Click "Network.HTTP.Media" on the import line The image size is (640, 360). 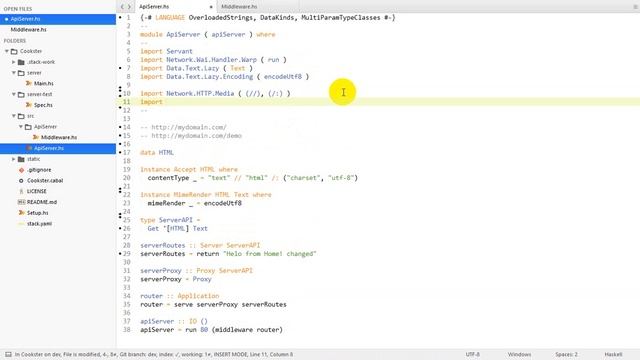(200, 93)
